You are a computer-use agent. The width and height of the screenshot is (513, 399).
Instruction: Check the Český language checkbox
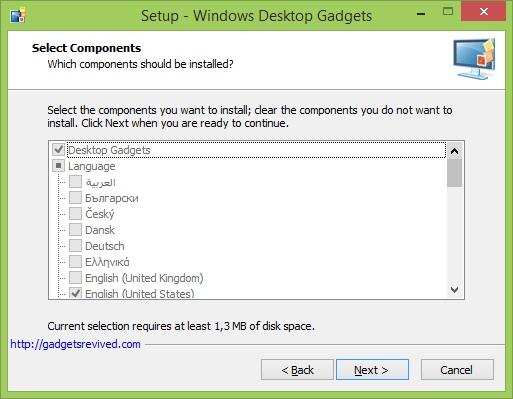click(x=75, y=214)
